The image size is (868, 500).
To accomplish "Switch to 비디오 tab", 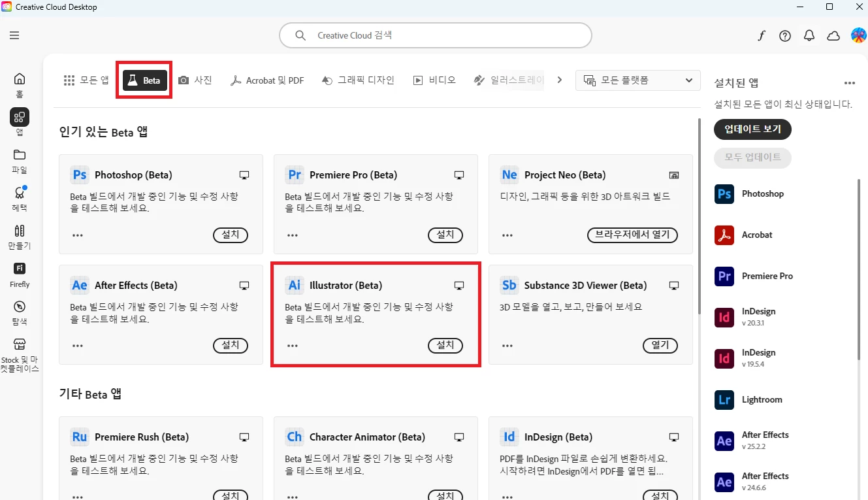I will [434, 80].
